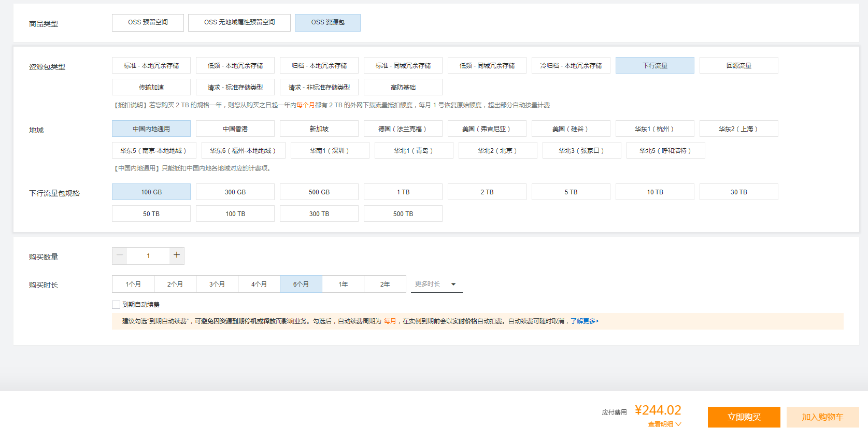The width and height of the screenshot is (868, 441).
Task: Select 华北1（青岛） region
Action: click(414, 150)
